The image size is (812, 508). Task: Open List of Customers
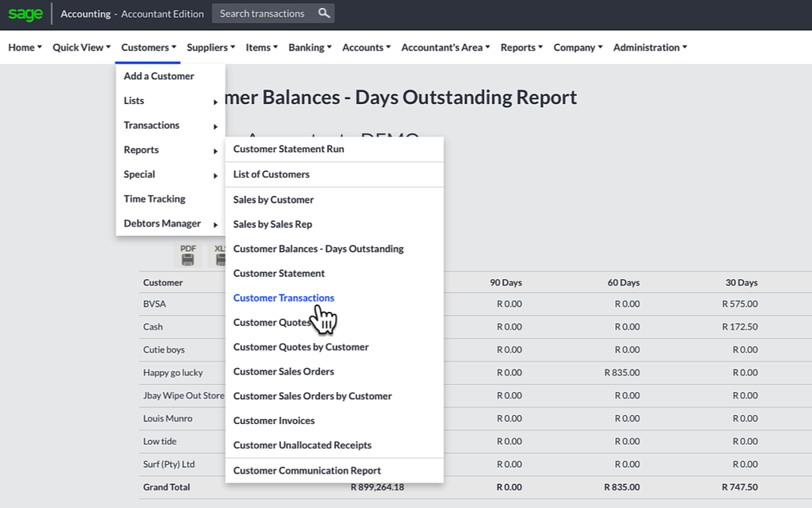(x=270, y=174)
